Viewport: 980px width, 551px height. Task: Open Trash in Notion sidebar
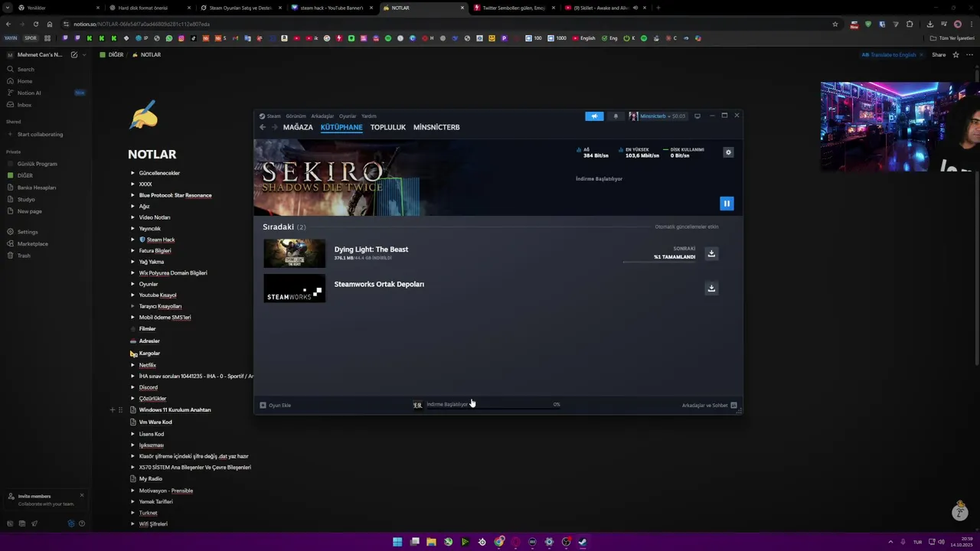coord(46,256)
